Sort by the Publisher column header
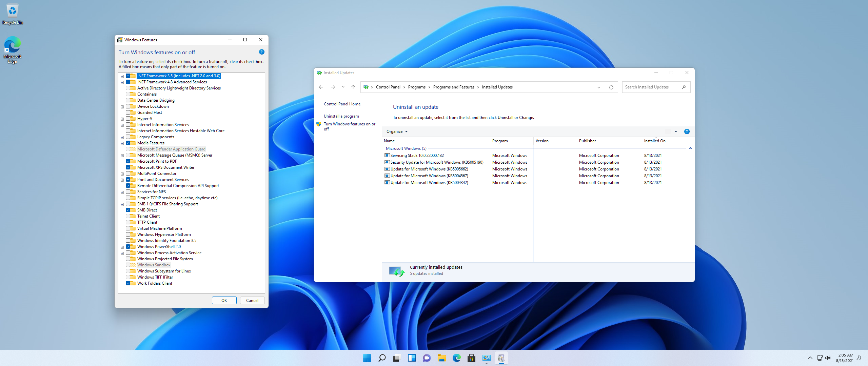 (x=609, y=141)
